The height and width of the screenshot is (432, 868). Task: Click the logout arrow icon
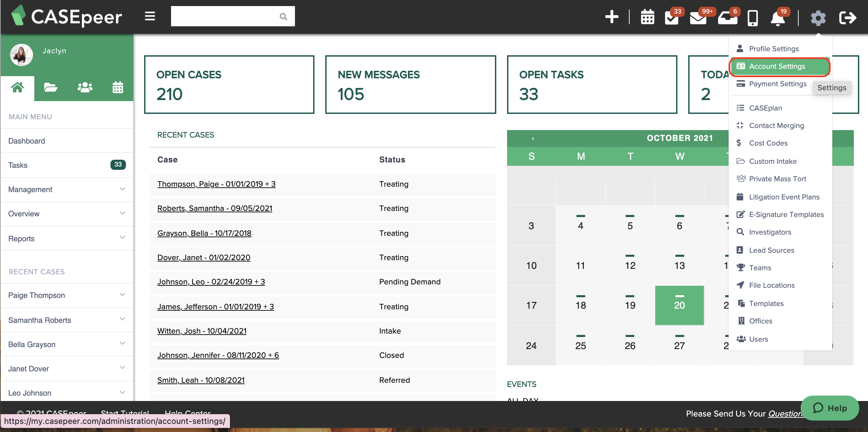pos(847,18)
